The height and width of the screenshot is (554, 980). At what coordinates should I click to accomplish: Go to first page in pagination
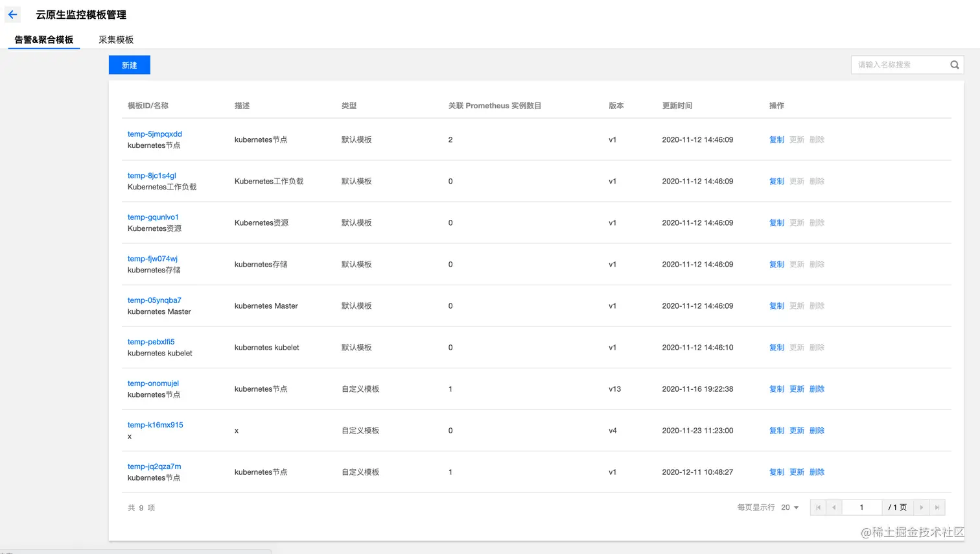[x=818, y=507]
